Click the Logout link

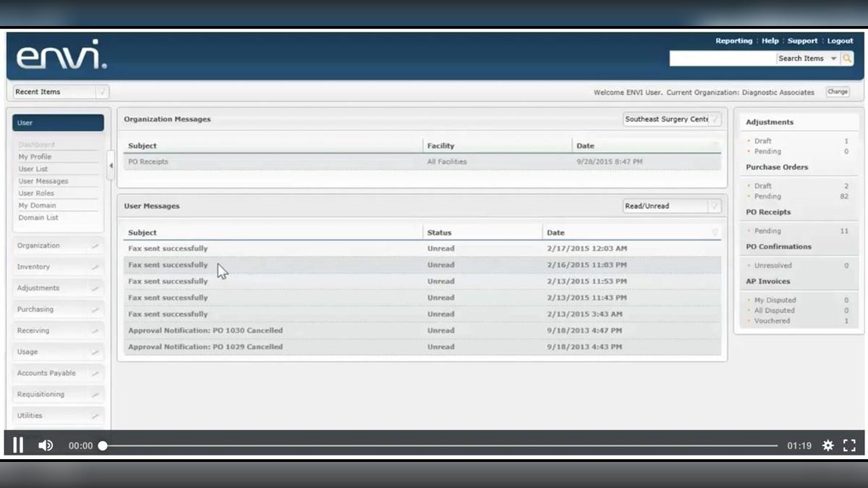click(x=840, y=41)
